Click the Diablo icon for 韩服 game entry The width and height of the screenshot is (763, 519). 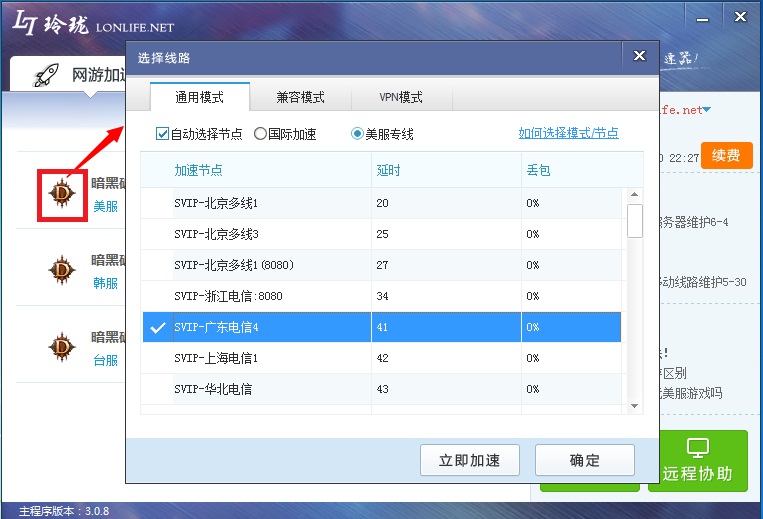click(x=62, y=270)
